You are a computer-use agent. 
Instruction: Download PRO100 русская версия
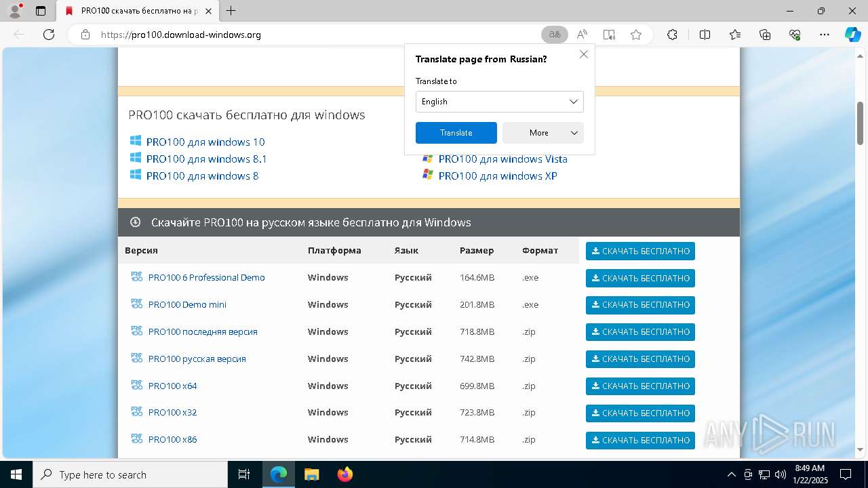point(640,359)
